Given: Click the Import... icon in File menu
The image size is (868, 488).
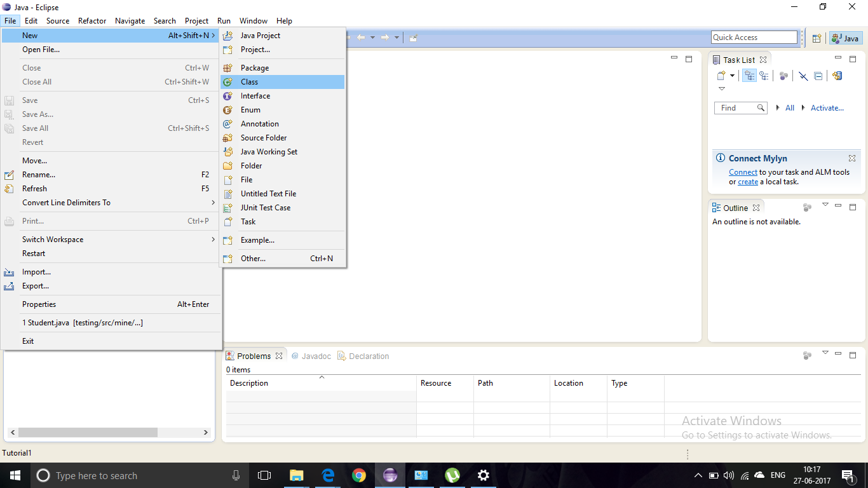Looking at the screenshot, I should point(9,272).
